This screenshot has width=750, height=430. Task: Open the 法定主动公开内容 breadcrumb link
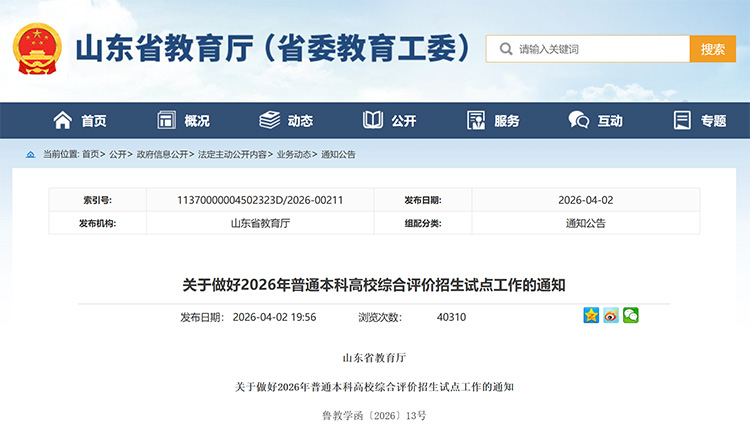pyautogui.click(x=233, y=155)
